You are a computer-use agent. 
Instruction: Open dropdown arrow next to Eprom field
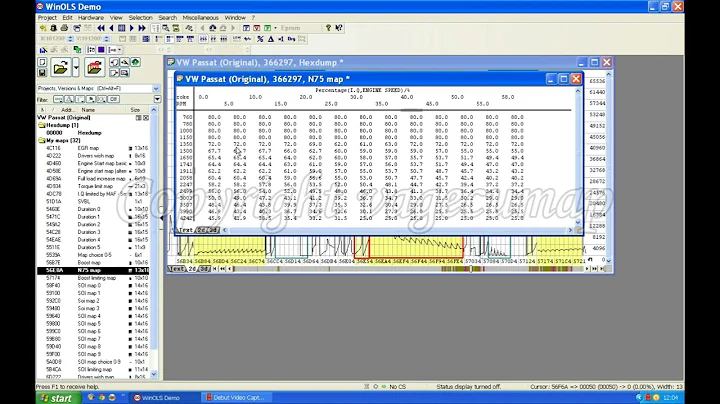click(x=275, y=28)
